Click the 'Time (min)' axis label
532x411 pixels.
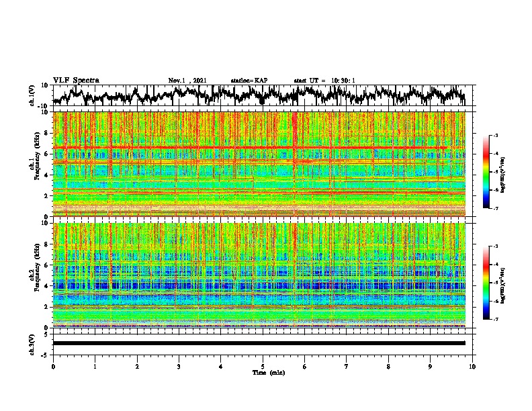[269, 373]
